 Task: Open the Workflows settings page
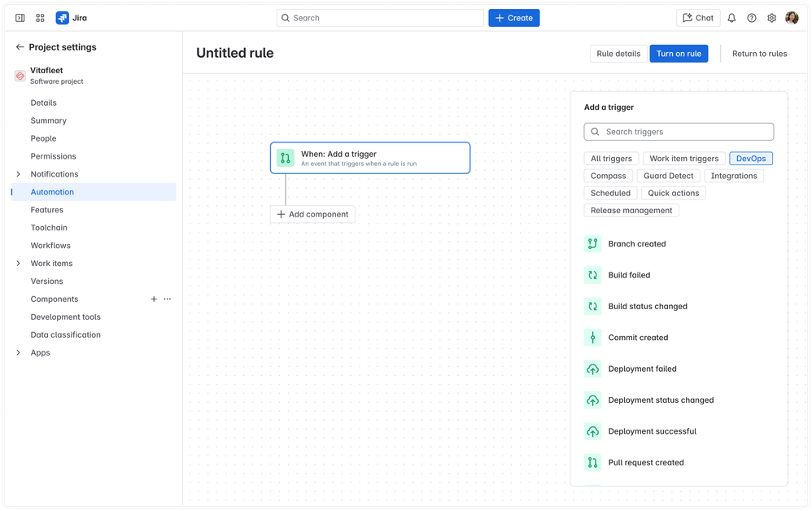point(50,245)
